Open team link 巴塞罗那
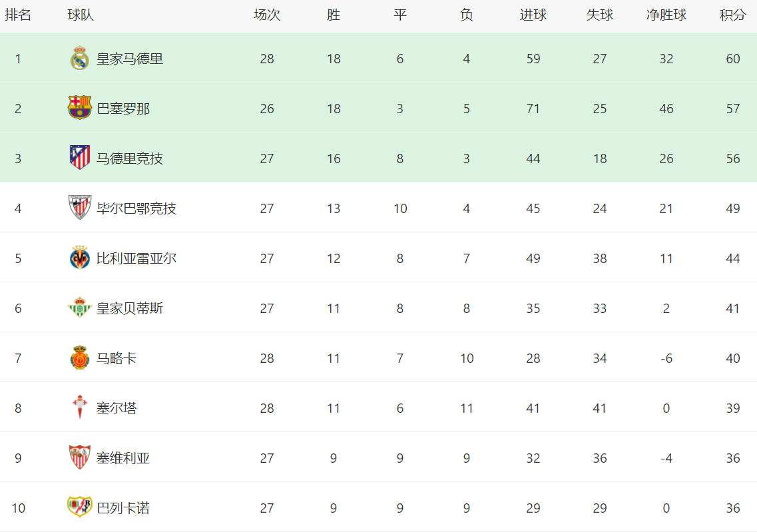The height and width of the screenshot is (532, 757). [x=123, y=109]
